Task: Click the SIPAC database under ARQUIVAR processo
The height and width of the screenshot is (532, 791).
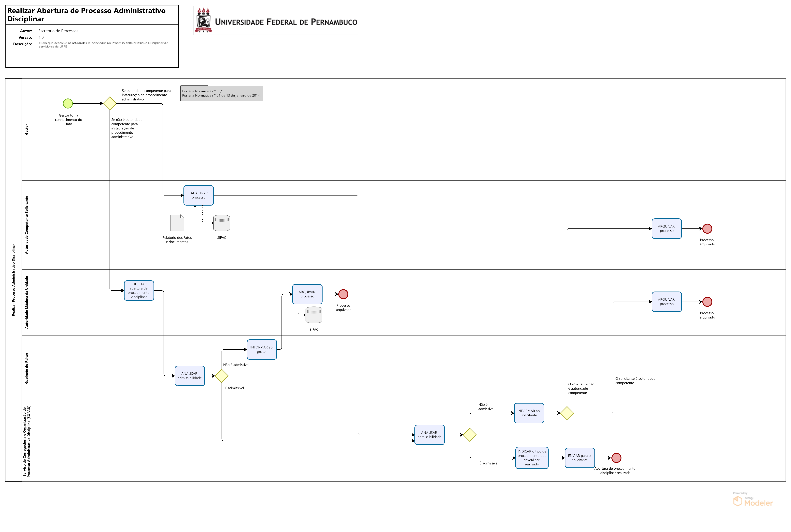Action: point(314,315)
